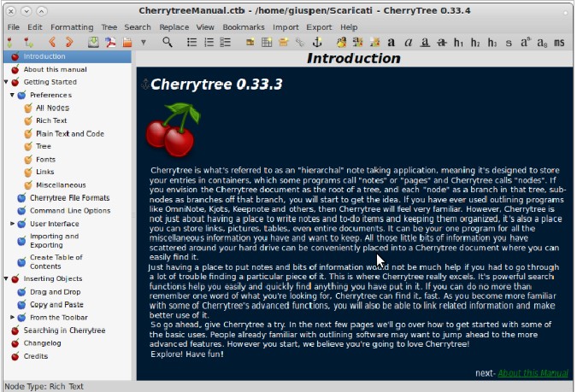Toggle underline text formatting
Image resolution: width=577 pixels, height=392 pixels.
(x=425, y=43)
